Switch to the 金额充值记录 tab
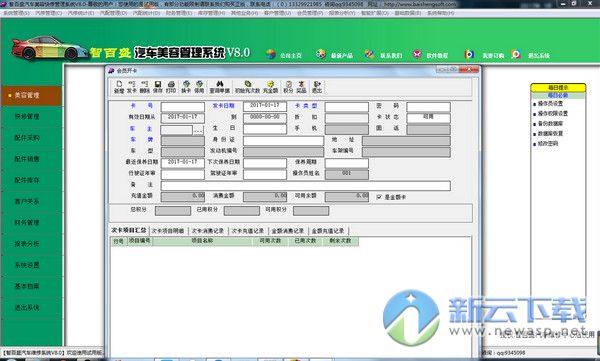This screenshot has width=600, height=361. click(328, 231)
